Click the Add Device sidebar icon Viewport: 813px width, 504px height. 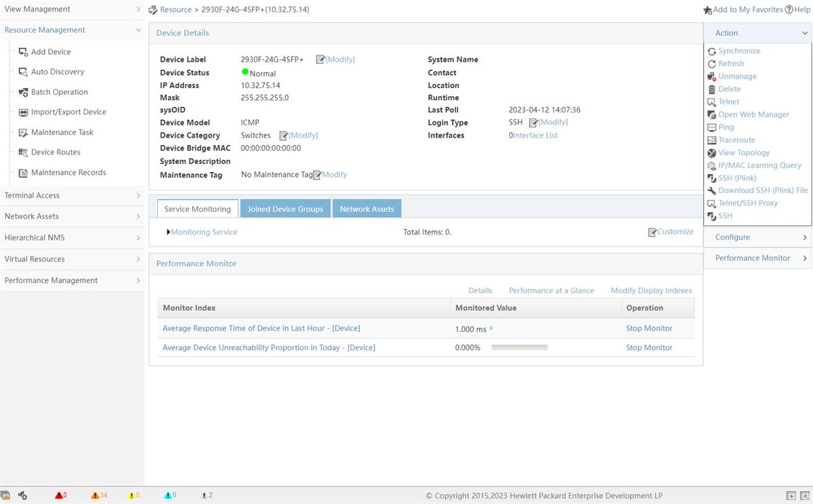tap(23, 52)
